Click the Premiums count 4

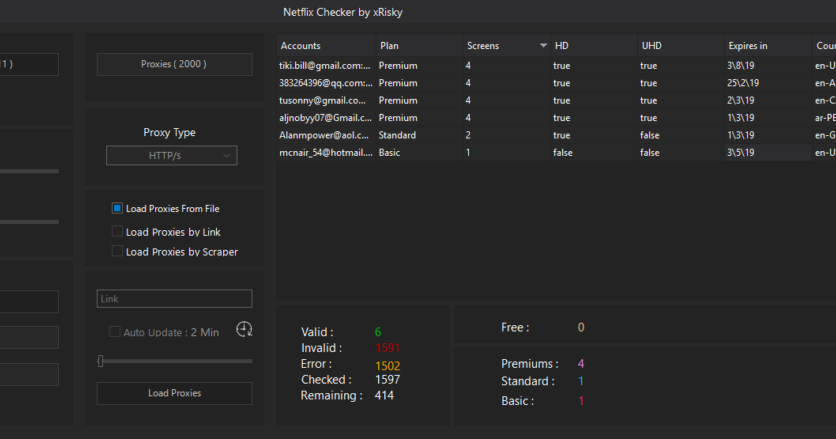pos(581,364)
